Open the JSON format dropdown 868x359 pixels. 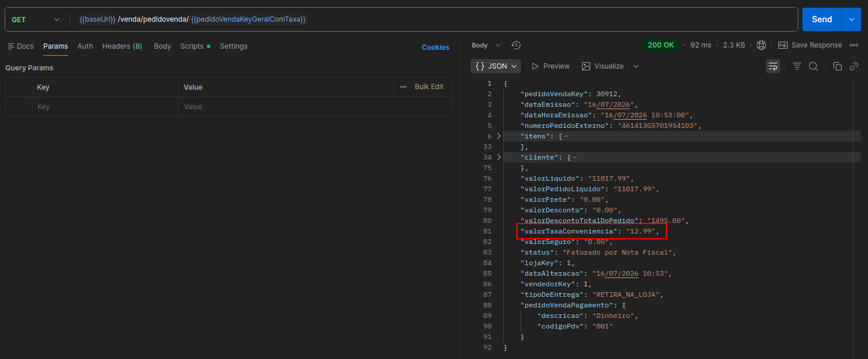[496, 66]
